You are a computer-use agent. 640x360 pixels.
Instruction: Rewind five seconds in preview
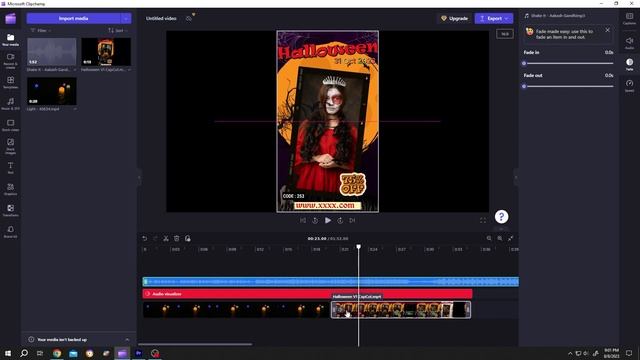tap(315, 220)
